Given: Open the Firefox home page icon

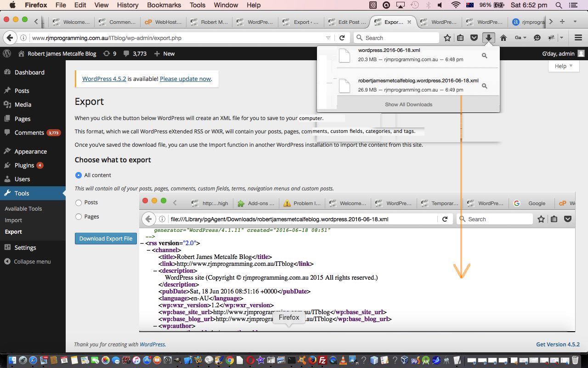Looking at the screenshot, I should click(503, 38).
